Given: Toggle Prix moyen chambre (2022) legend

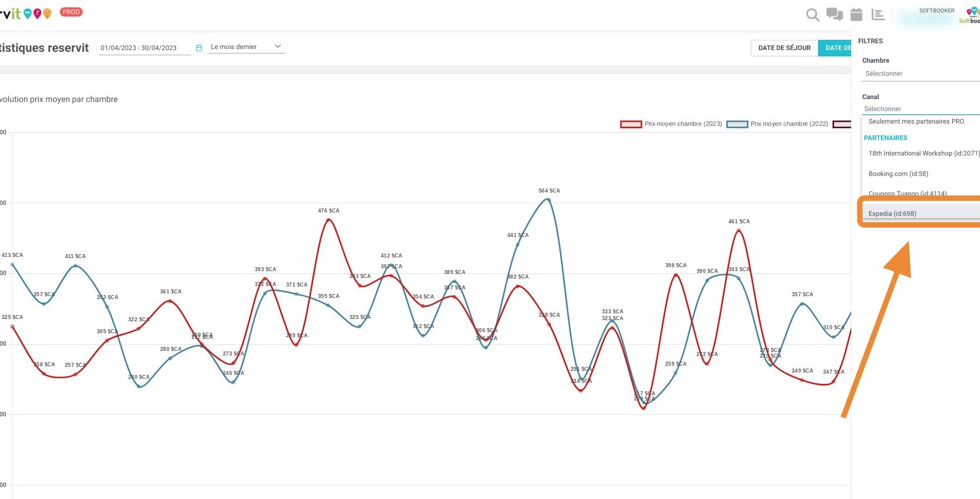Looking at the screenshot, I should (x=777, y=124).
